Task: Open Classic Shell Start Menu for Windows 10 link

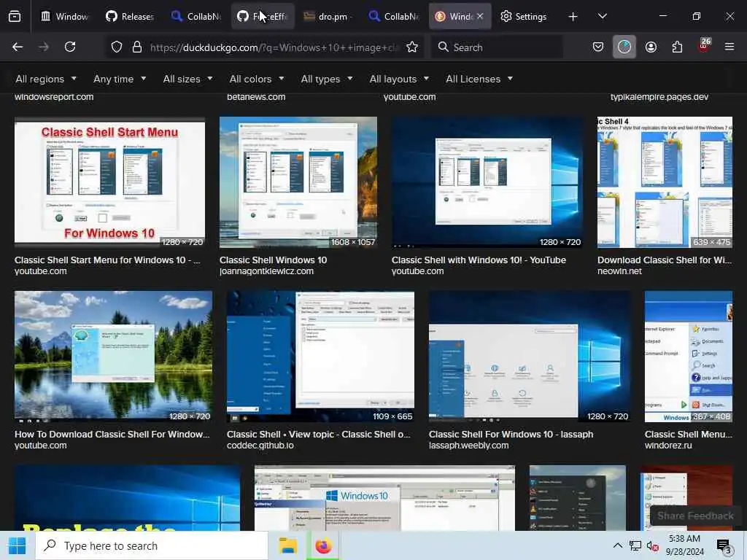Action: [107, 260]
